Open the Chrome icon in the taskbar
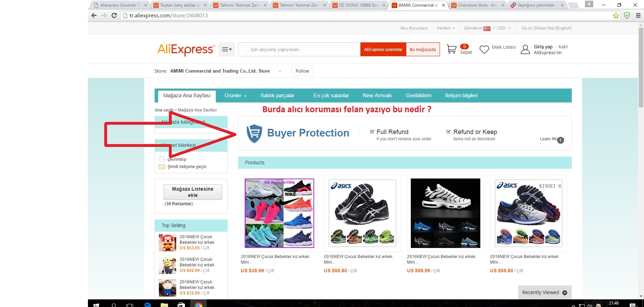 point(198,305)
